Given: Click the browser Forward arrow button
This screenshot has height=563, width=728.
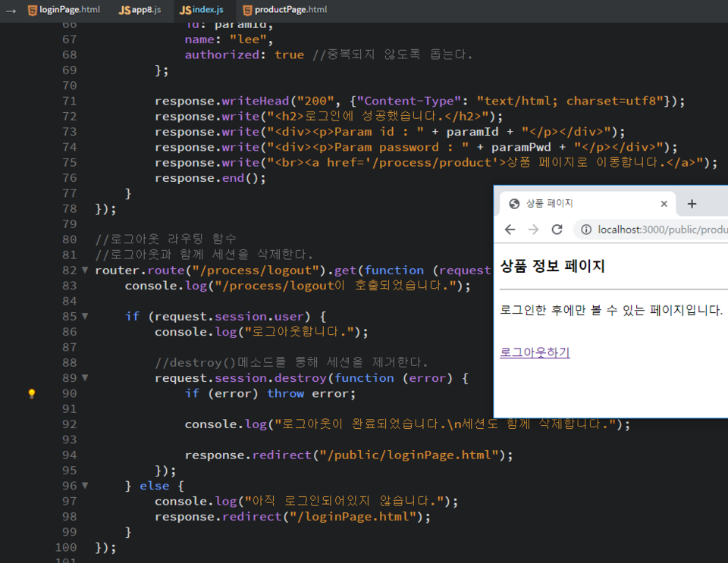Looking at the screenshot, I should (x=533, y=230).
